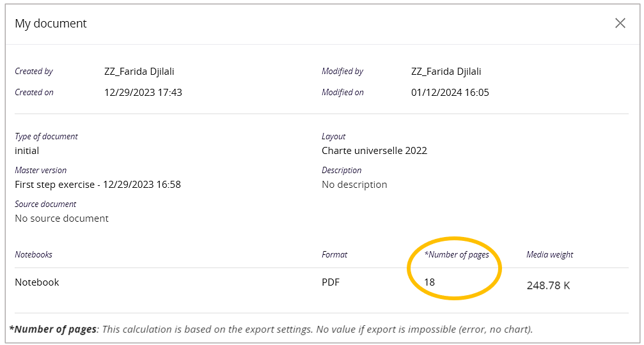Click the PDF format value
The height and width of the screenshot is (345, 644).
331,282
